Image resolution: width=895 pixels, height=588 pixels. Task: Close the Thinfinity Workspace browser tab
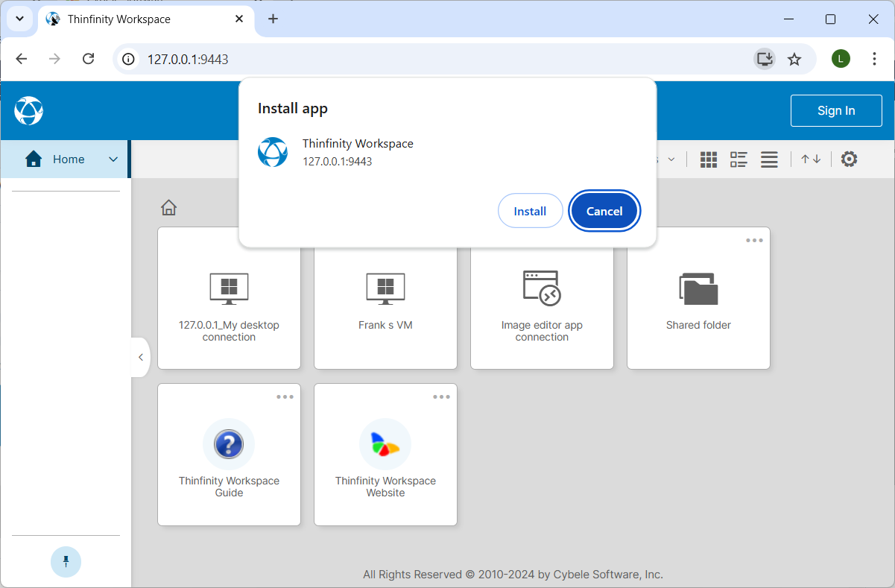(238, 19)
